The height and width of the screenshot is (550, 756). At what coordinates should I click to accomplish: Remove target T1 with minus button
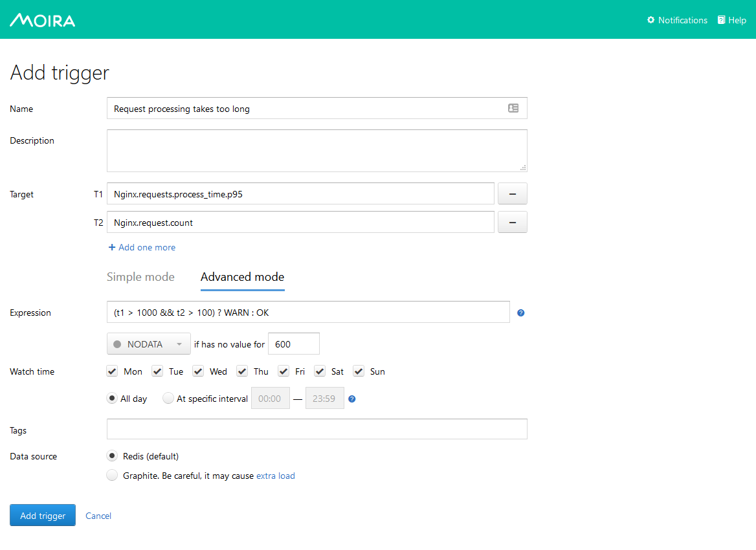(x=512, y=193)
